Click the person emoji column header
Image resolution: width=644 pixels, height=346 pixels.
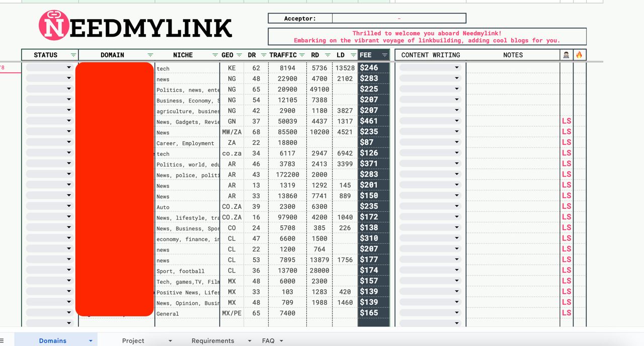(x=566, y=55)
